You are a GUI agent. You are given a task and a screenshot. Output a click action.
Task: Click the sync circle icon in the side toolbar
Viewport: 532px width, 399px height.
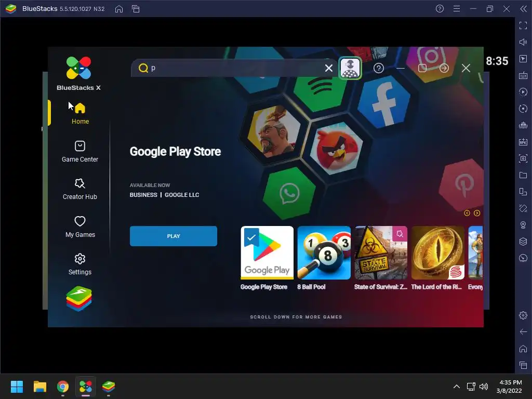pyautogui.click(x=523, y=109)
